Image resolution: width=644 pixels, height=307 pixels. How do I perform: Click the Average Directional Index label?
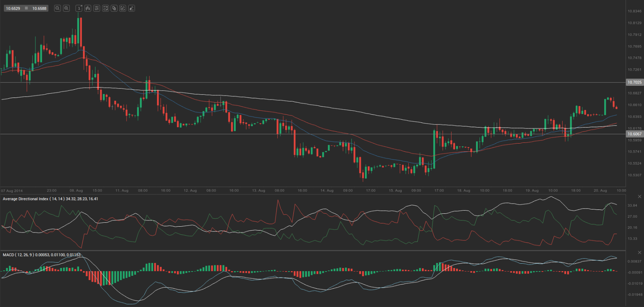coord(25,199)
